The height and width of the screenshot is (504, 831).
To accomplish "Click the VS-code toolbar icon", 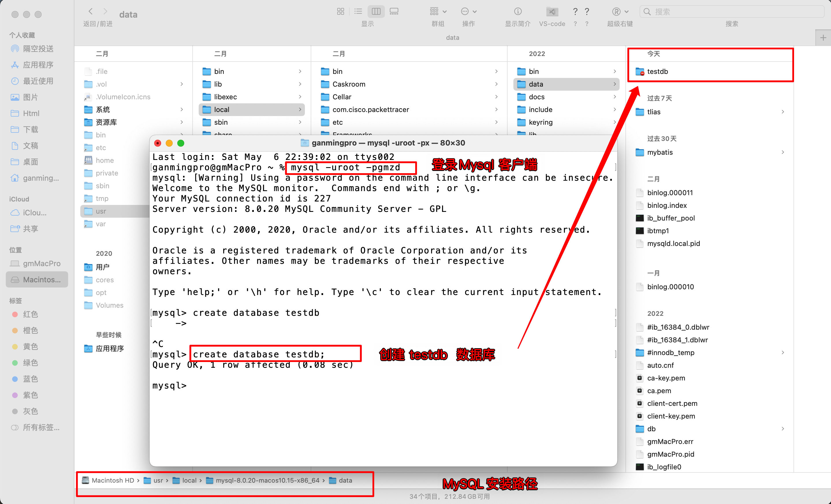I will 552,12.
